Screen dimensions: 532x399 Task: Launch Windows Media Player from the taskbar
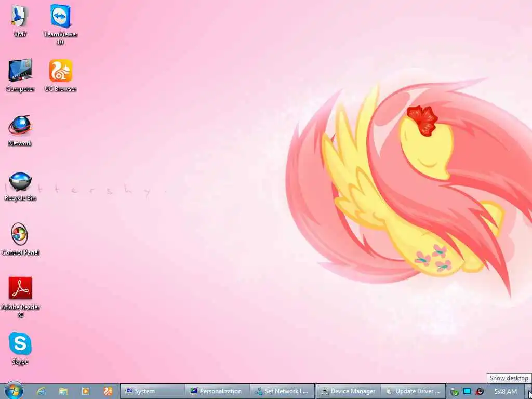pyautogui.click(x=86, y=391)
